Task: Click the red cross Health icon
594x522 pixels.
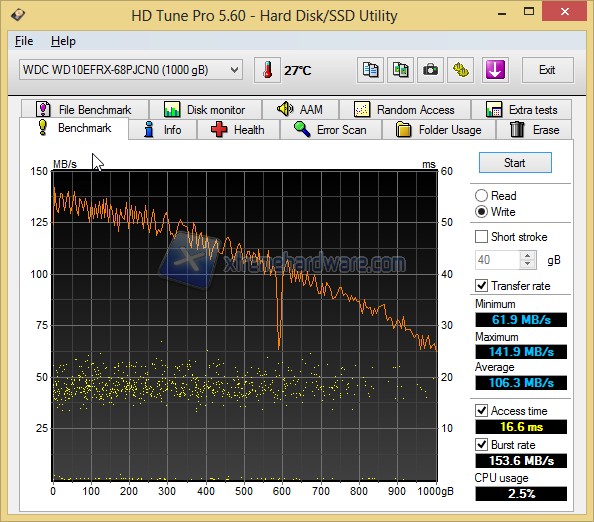Action: (x=219, y=130)
